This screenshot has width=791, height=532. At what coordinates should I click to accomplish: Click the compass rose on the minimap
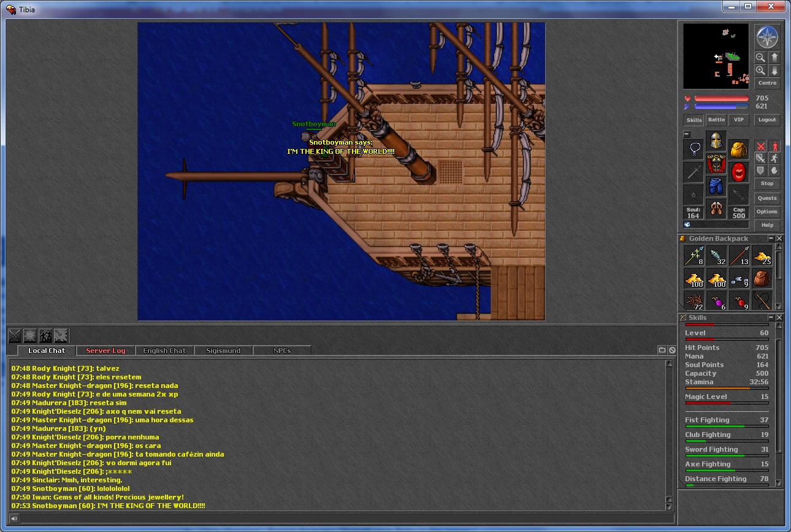coord(766,37)
